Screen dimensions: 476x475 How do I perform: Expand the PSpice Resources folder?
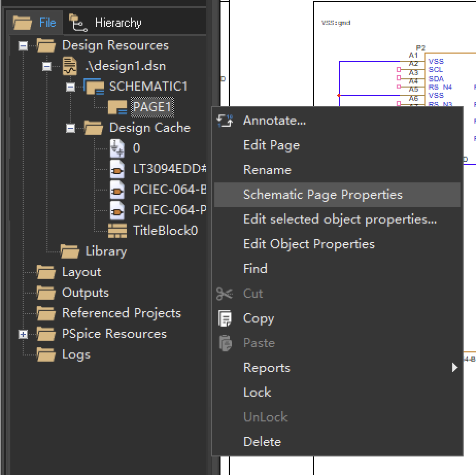point(23,334)
